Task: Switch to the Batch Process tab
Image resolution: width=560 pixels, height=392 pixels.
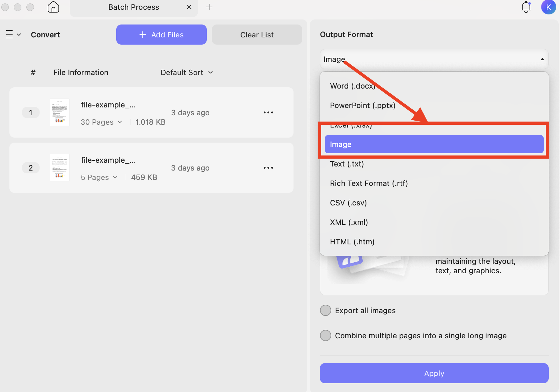Action: coord(134,7)
